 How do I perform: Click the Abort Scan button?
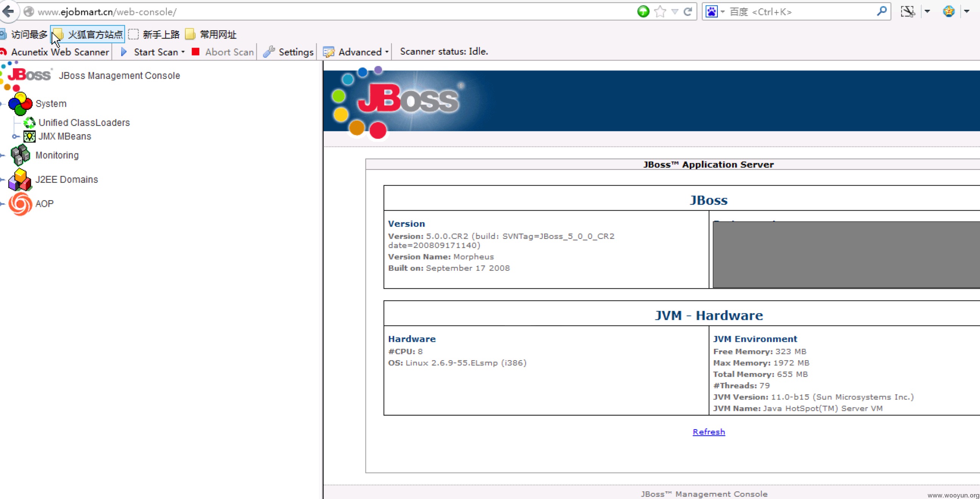[223, 52]
